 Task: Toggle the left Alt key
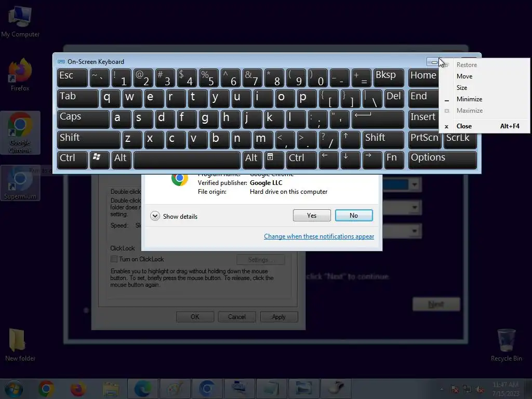tap(121, 160)
